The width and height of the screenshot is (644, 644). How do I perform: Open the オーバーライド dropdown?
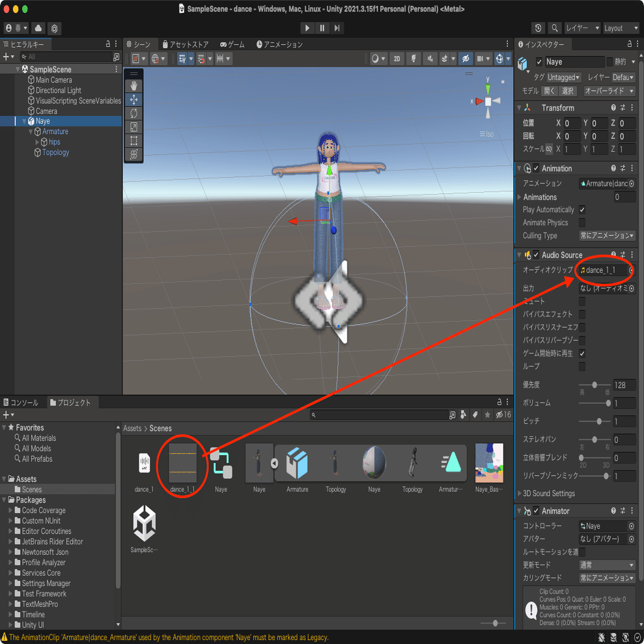(609, 91)
